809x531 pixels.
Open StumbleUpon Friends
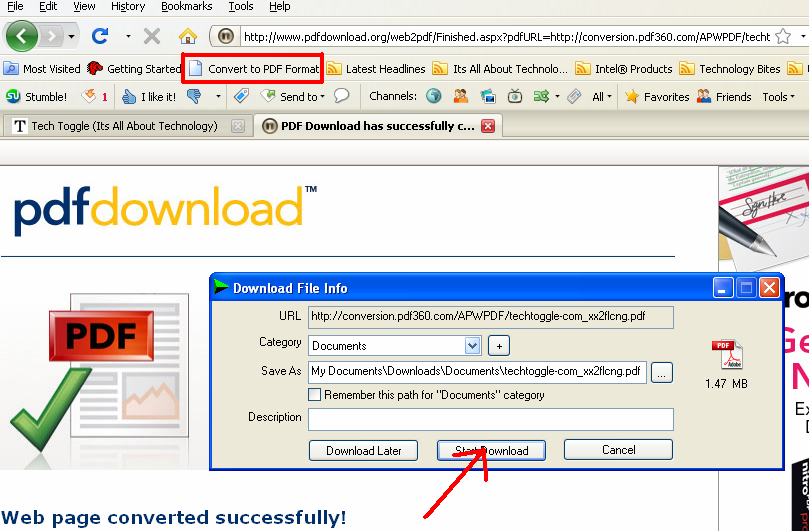724,96
